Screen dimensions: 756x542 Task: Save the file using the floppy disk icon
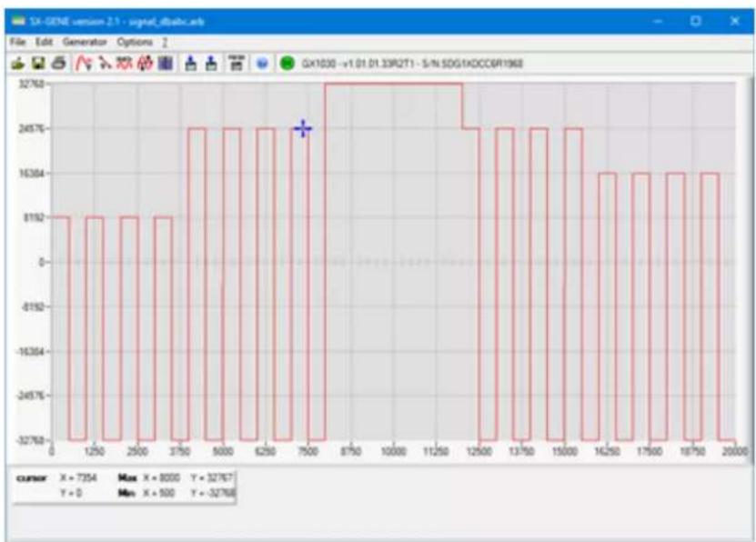(38, 63)
